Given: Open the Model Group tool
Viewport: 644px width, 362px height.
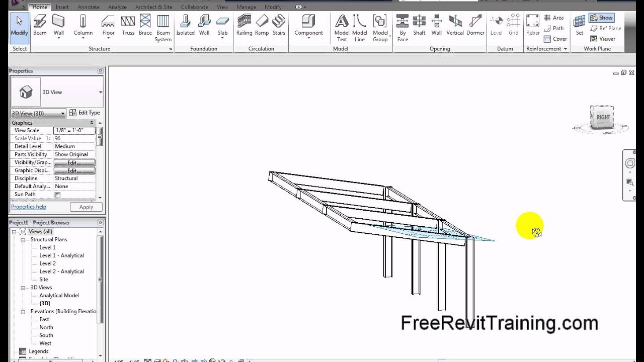Looking at the screenshot, I should 380,28.
